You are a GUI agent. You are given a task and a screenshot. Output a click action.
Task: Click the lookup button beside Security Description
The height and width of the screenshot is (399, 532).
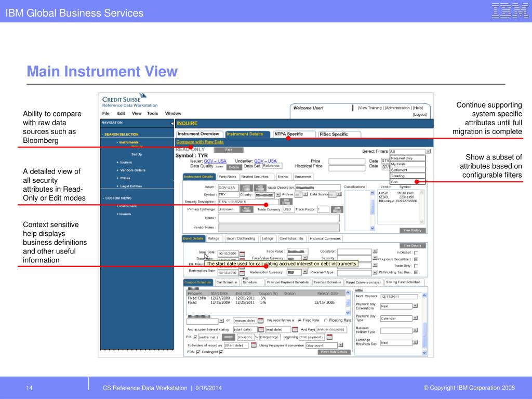[286, 202]
